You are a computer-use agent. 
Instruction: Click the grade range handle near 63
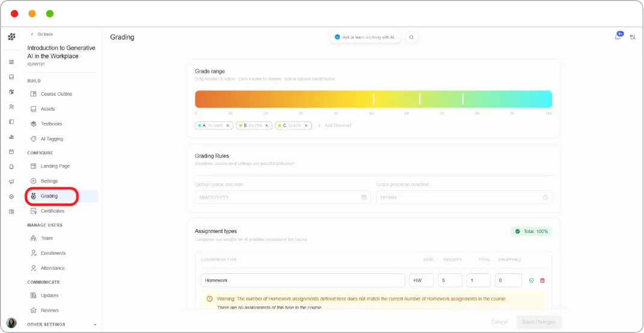click(420, 99)
